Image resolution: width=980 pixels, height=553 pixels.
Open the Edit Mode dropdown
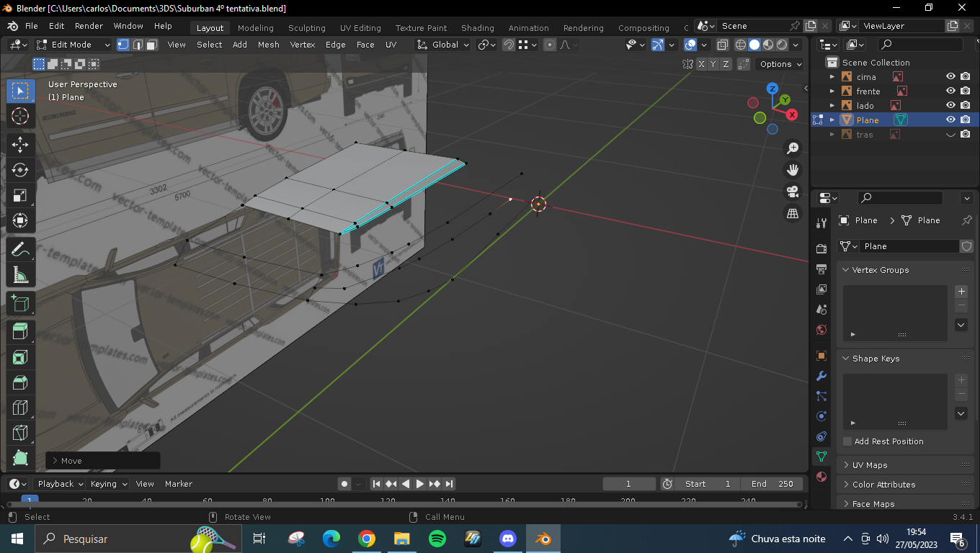click(73, 45)
